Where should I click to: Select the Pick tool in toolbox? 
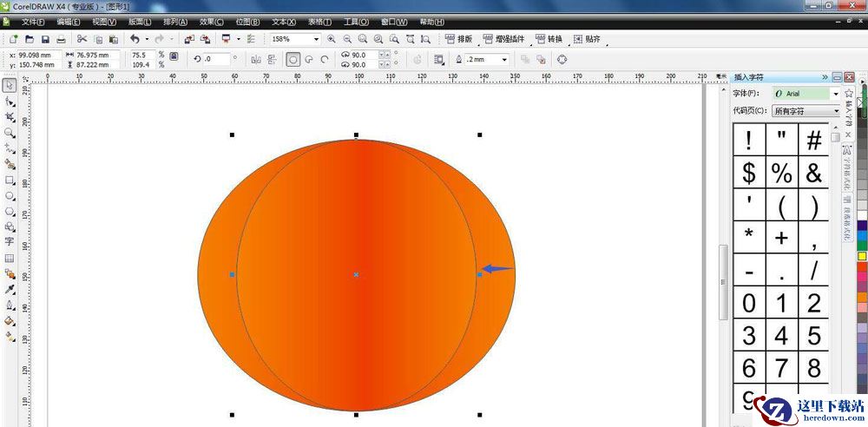(x=10, y=85)
